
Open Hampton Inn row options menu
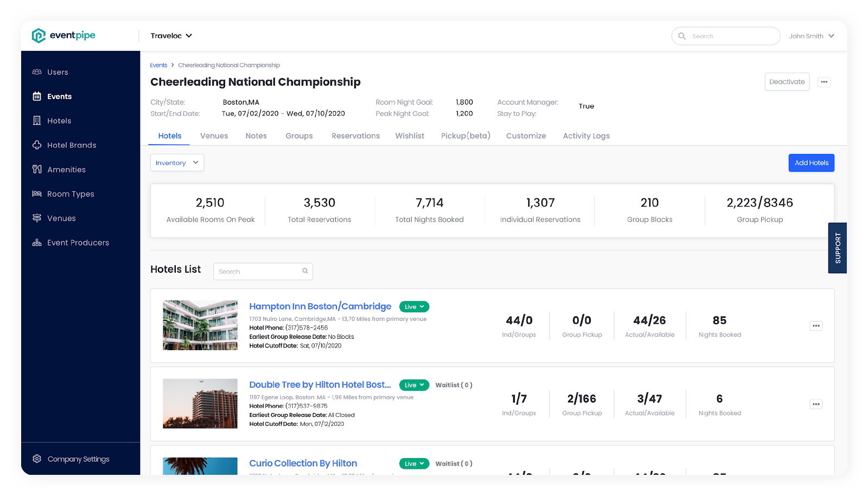click(816, 326)
